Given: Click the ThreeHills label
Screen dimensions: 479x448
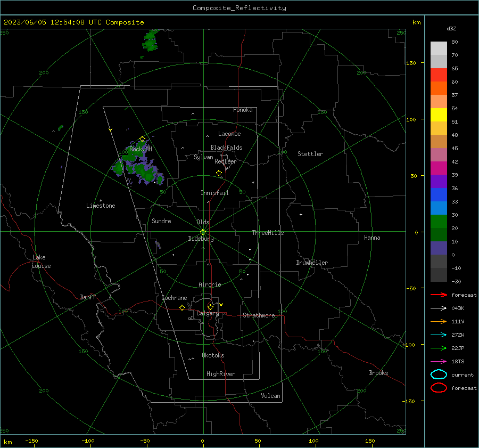Looking at the screenshot, I should point(268,233).
